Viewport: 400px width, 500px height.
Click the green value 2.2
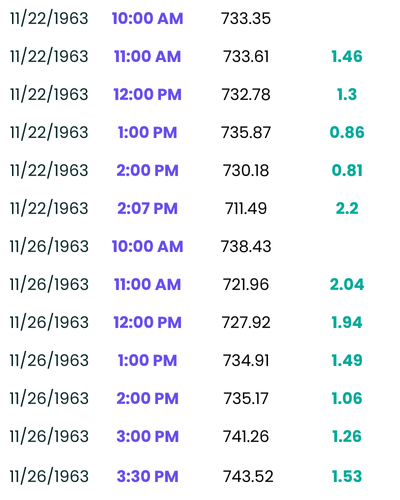pos(347,208)
